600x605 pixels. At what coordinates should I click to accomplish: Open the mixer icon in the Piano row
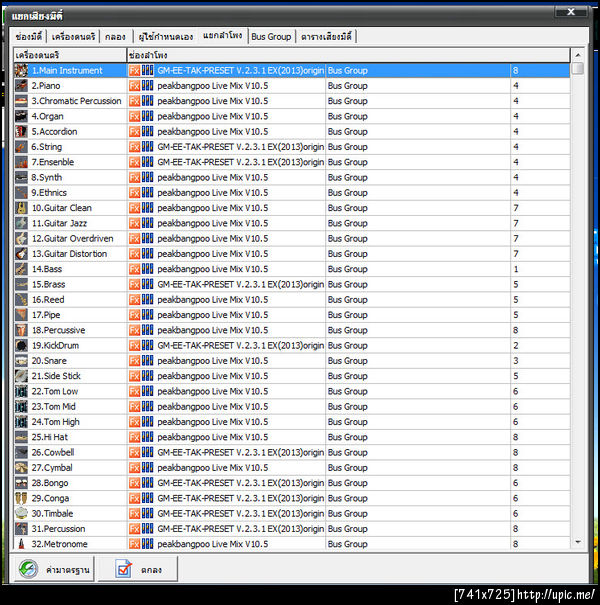(x=147, y=86)
